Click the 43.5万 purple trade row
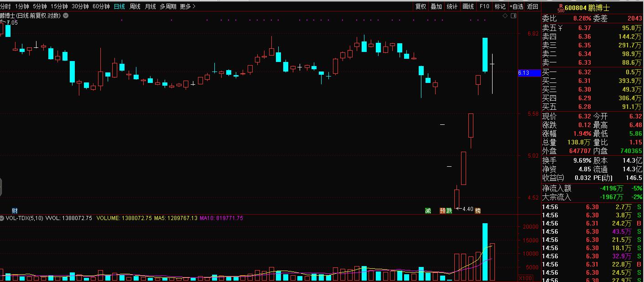 click(x=592, y=232)
